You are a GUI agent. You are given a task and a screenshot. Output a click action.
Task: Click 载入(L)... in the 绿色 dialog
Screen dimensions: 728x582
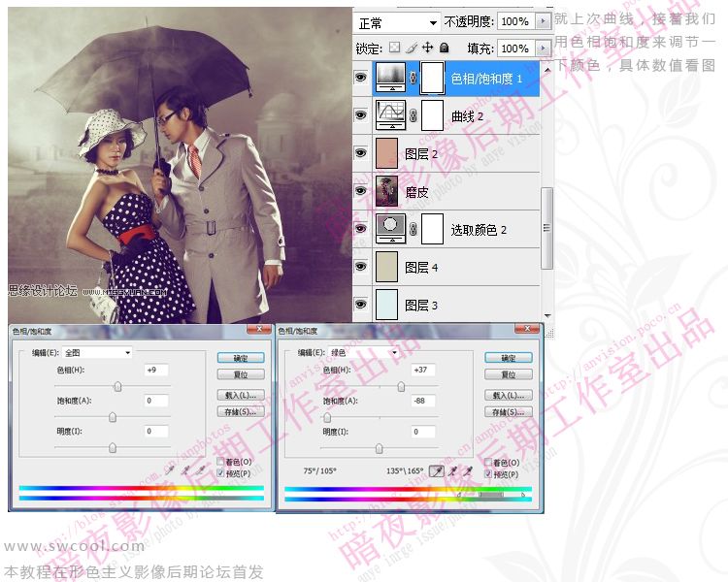pyautogui.click(x=509, y=395)
